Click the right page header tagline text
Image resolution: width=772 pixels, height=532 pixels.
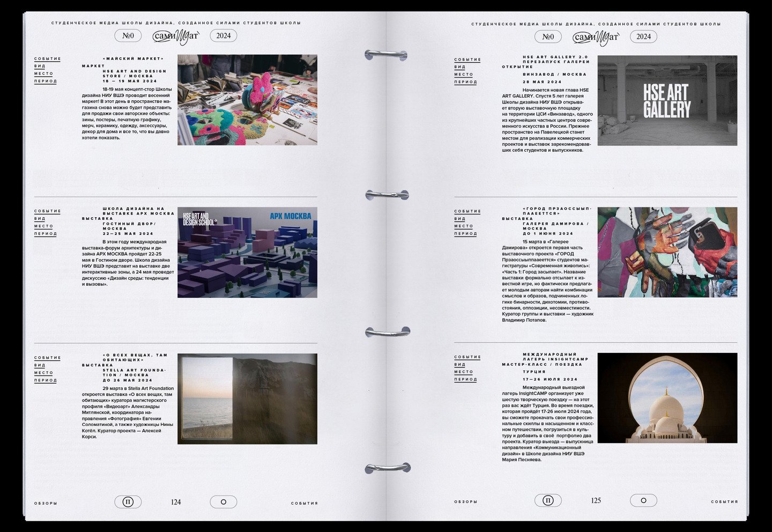tap(596, 24)
